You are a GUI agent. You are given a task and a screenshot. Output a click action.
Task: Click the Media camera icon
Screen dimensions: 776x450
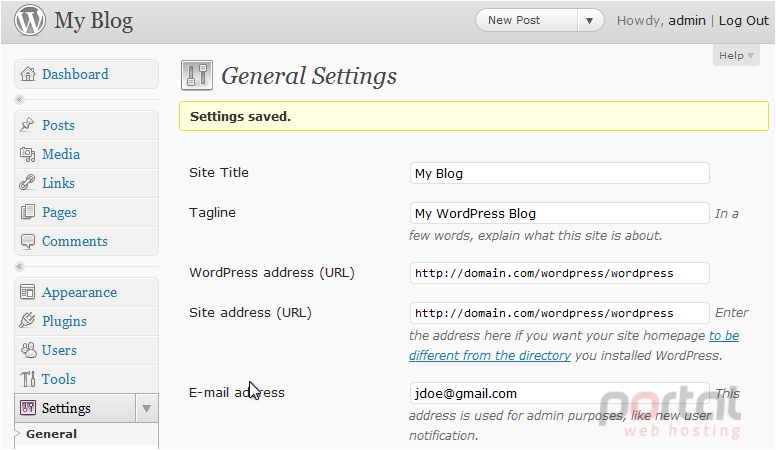point(27,154)
